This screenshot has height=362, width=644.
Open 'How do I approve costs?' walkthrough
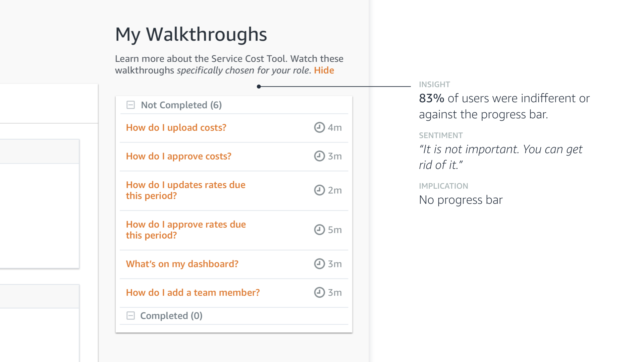point(178,156)
